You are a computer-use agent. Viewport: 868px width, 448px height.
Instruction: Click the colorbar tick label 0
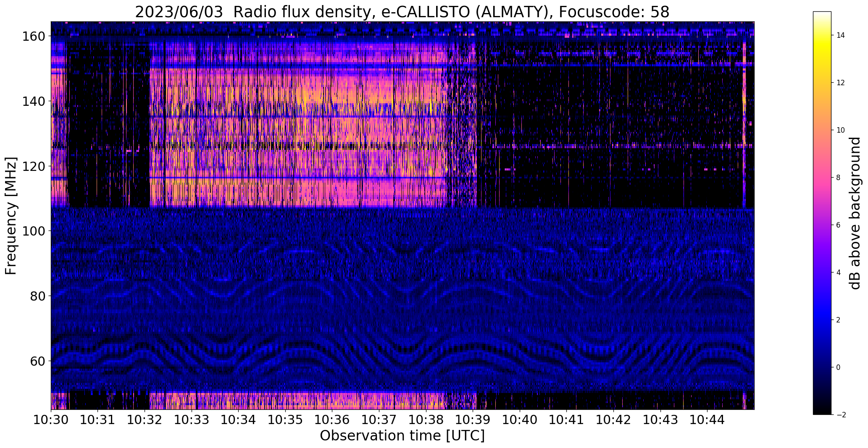[x=839, y=367]
